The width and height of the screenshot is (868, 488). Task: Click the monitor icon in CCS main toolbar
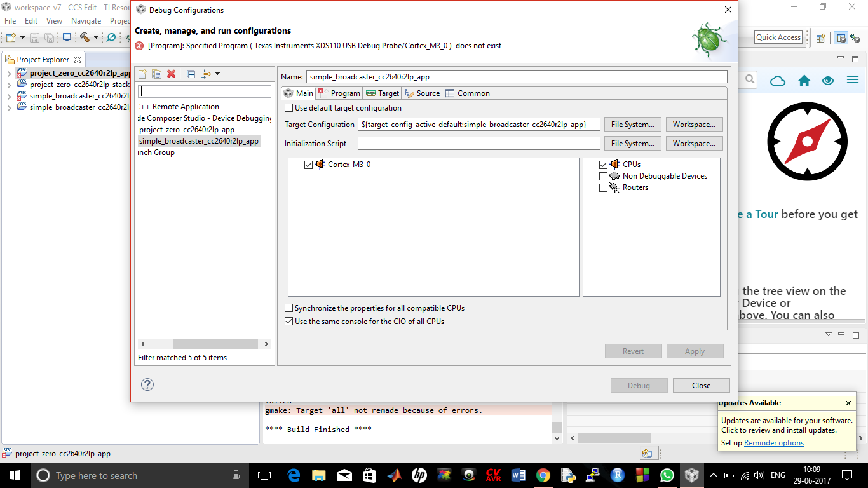(x=67, y=37)
